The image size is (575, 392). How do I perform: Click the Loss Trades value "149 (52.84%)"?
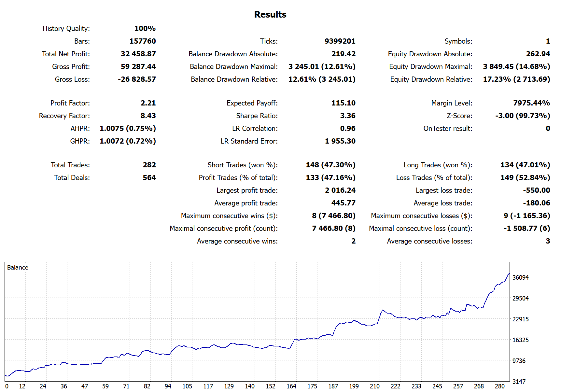[x=526, y=178]
